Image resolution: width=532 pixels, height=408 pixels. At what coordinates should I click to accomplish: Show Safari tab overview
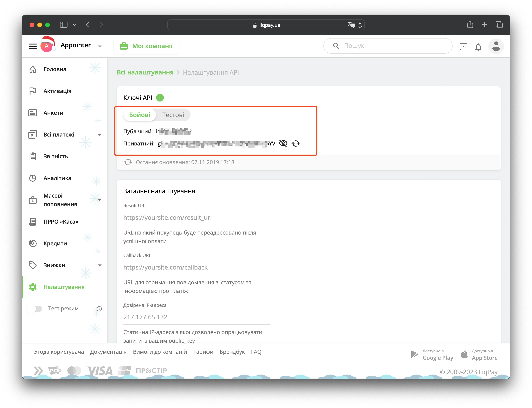[x=499, y=25]
